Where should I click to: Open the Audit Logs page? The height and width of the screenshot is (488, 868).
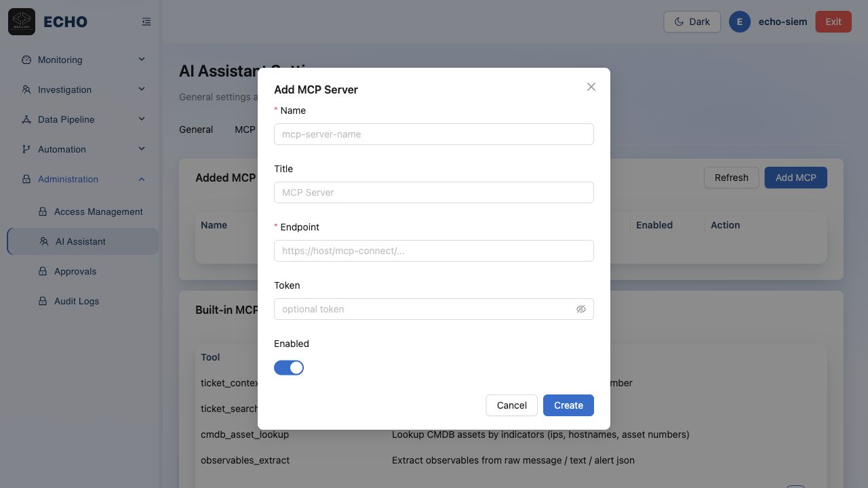[83, 301]
